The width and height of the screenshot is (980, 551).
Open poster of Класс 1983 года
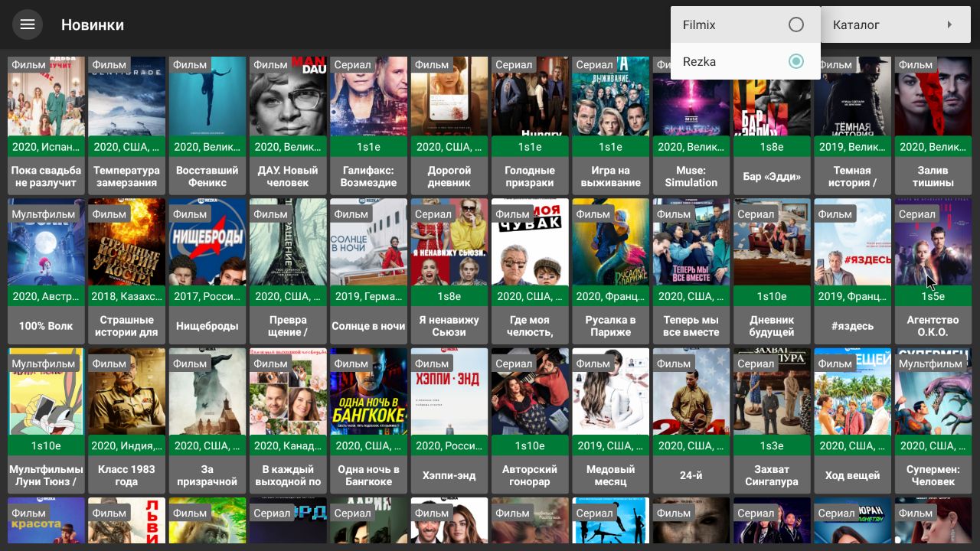(x=126, y=392)
